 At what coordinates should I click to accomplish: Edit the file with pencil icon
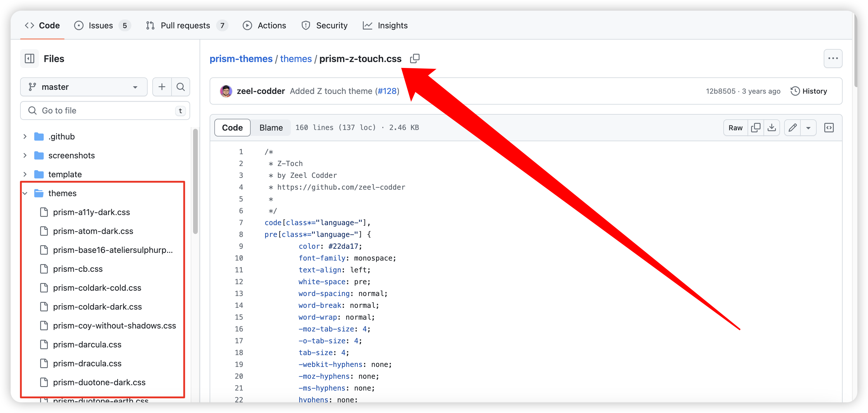click(792, 128)
